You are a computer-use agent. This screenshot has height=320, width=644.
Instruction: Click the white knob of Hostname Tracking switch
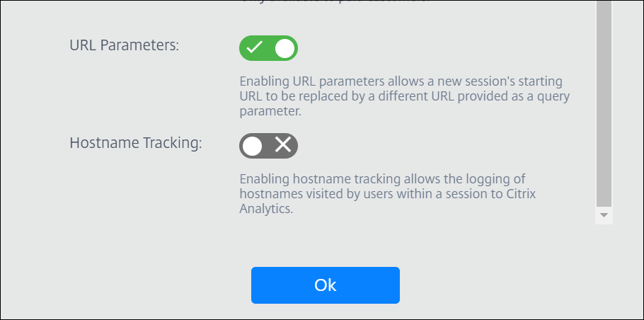point(252,146)
